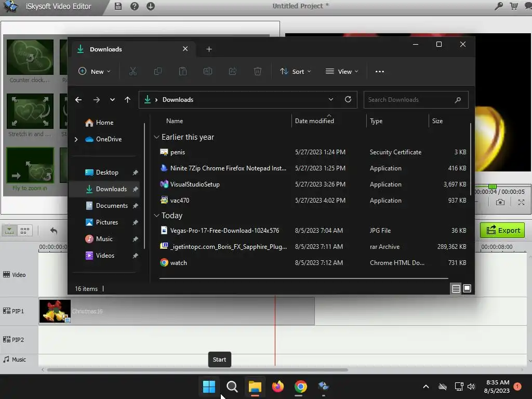Collapse the Earlier this year group
The image size is (532, 399).
tap(156, 137)
